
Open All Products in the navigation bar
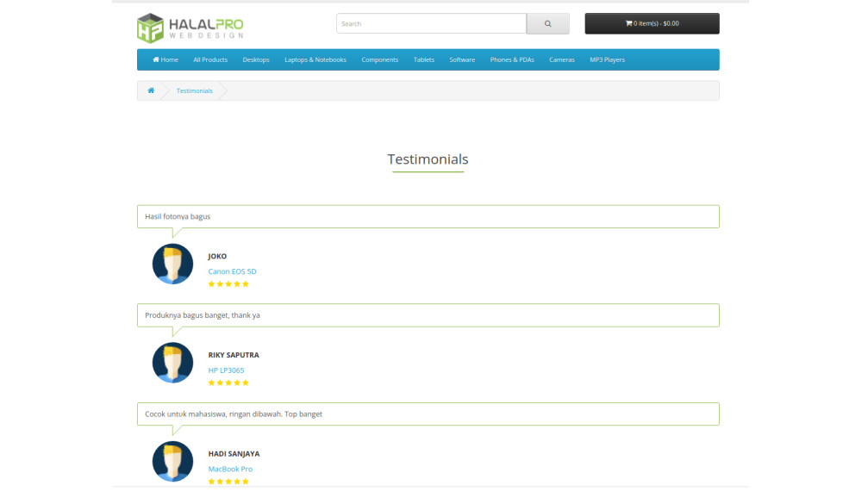pyautogui.click(x=210, y=60)
